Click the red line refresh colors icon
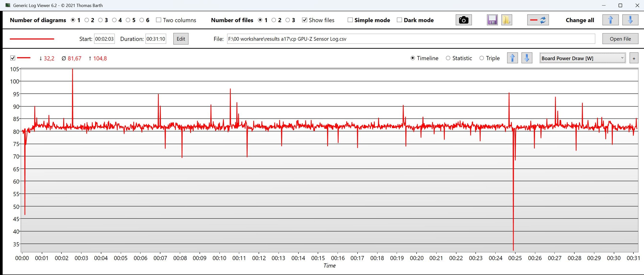The width and height of the screenshot is (644, 275). point(538,20)
